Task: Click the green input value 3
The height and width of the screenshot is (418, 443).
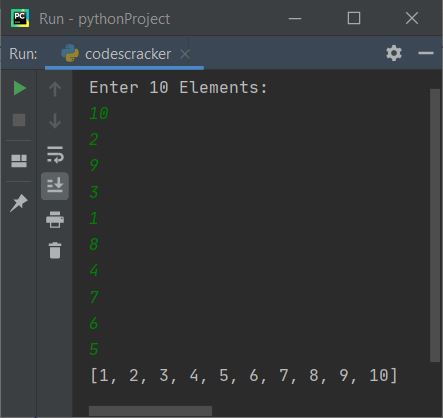Action: click(x=94, y=192)
